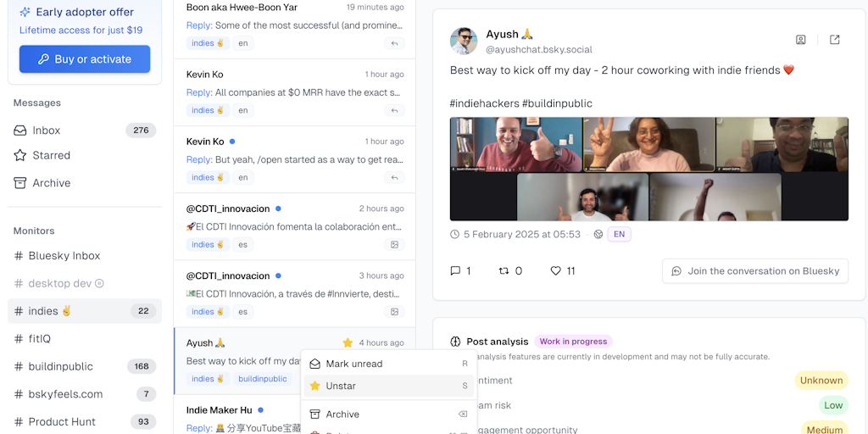Image resolution: width=868 pixels, height=434 pixels.
Task: Choose Archive from context menu
Action: click(389, 414)
